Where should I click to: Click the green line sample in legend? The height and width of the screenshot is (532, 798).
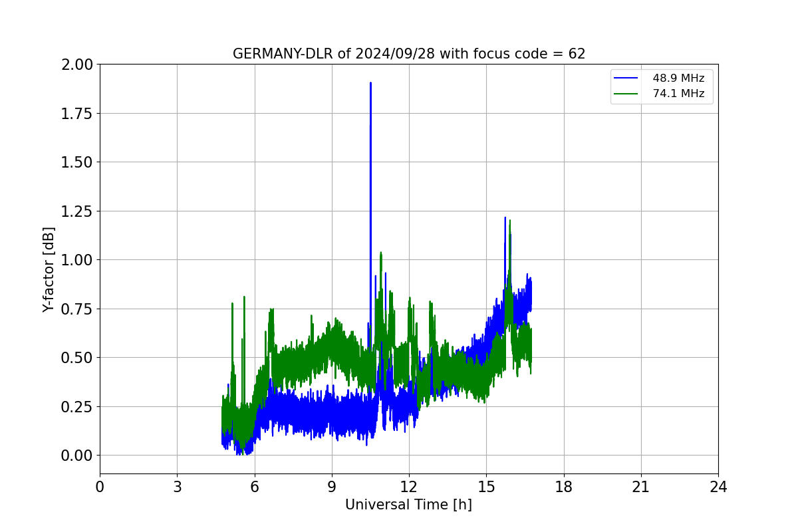pos(626,94)
